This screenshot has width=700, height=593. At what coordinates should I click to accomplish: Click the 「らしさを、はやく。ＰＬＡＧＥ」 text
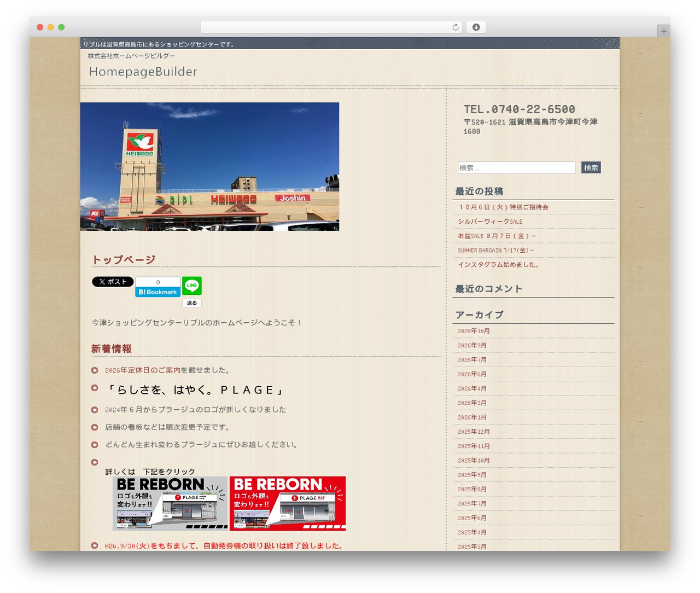click(195, 390)
